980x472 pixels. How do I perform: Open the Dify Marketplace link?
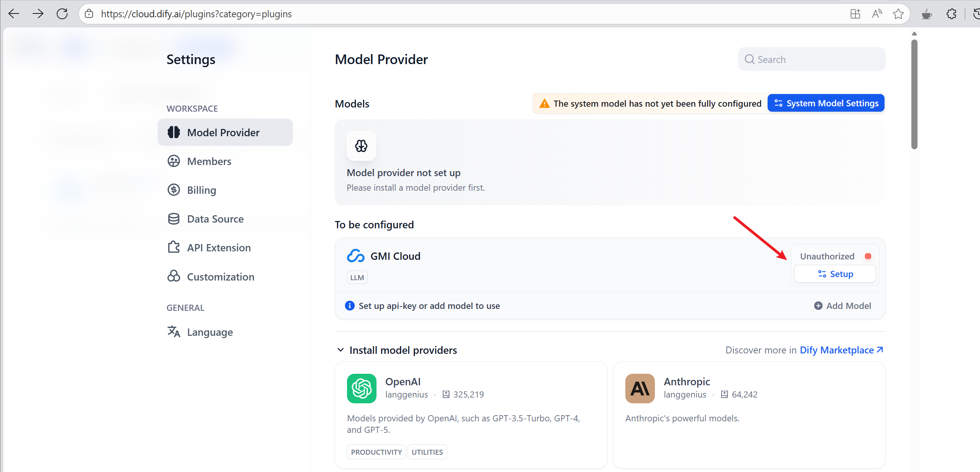coord(841,350)
